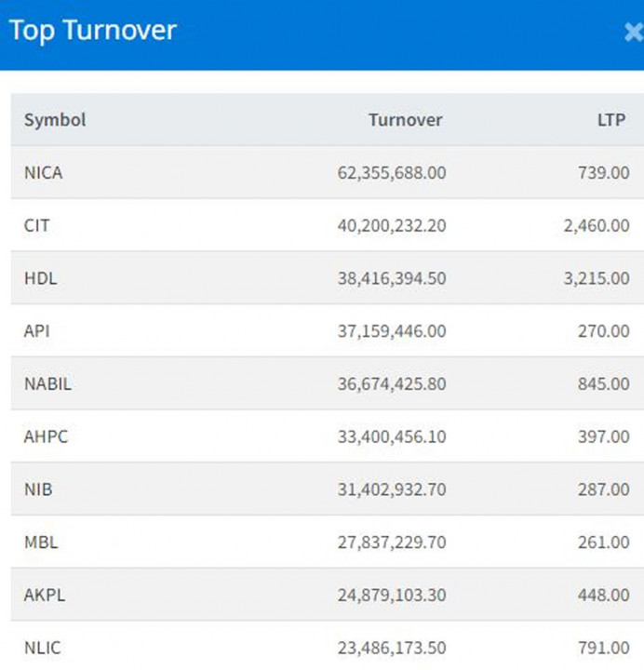The image size is (644, 670).
Task: Sort by the Turnover column header
Action: pyautogui.click(x=405, y=120)
